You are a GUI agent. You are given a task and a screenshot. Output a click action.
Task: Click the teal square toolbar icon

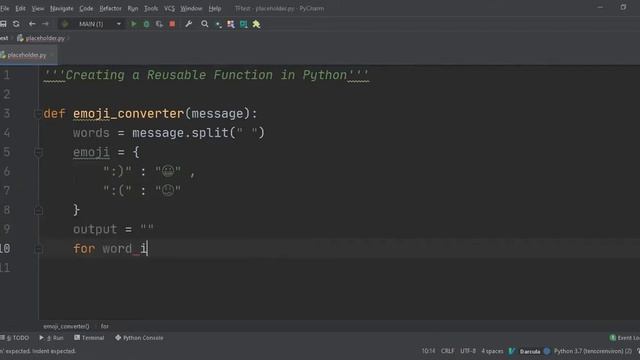[x=244, y=24]
